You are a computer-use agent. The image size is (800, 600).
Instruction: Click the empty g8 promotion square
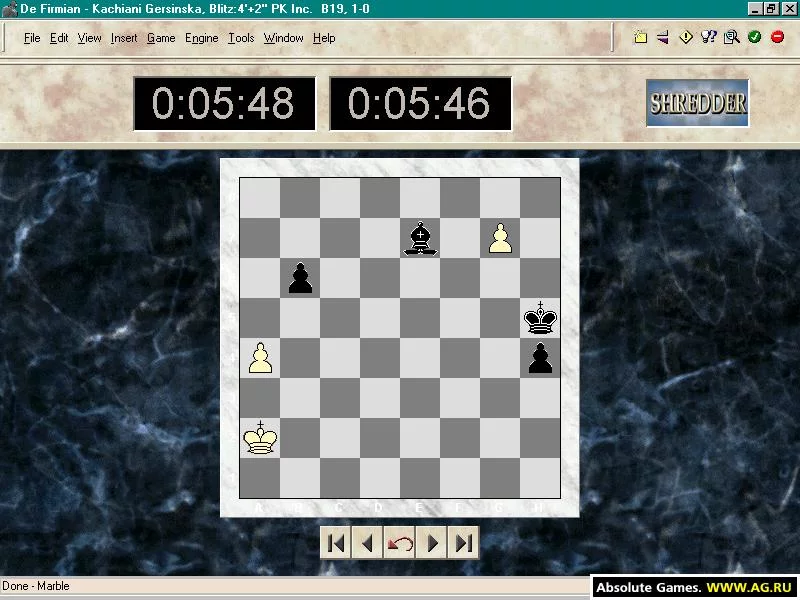500,198
